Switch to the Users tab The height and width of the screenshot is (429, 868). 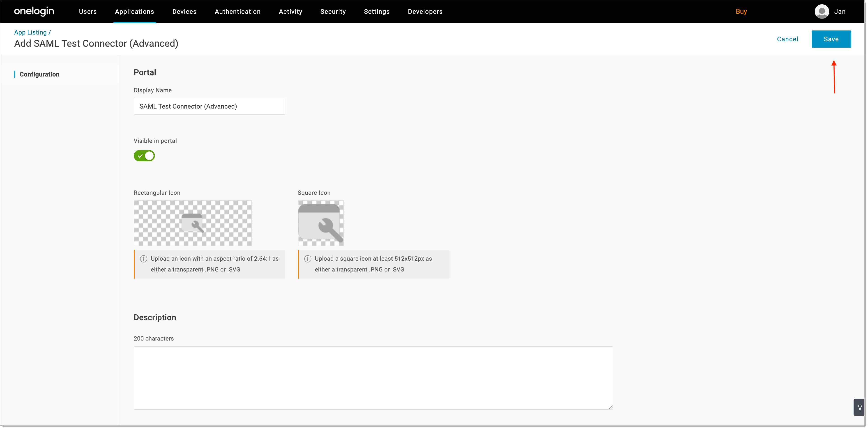pos(87,11)
